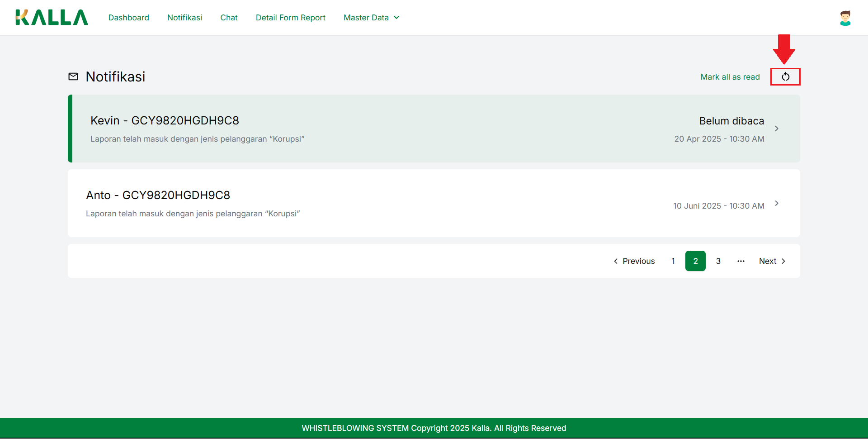Click the KALLA logo
868x439 pixels.
52,18
